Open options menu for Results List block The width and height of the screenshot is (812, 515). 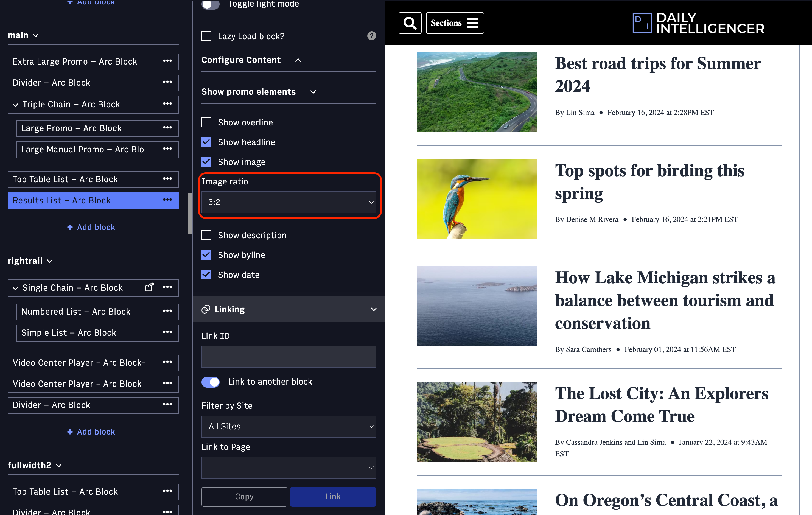(x=167, y=200)
